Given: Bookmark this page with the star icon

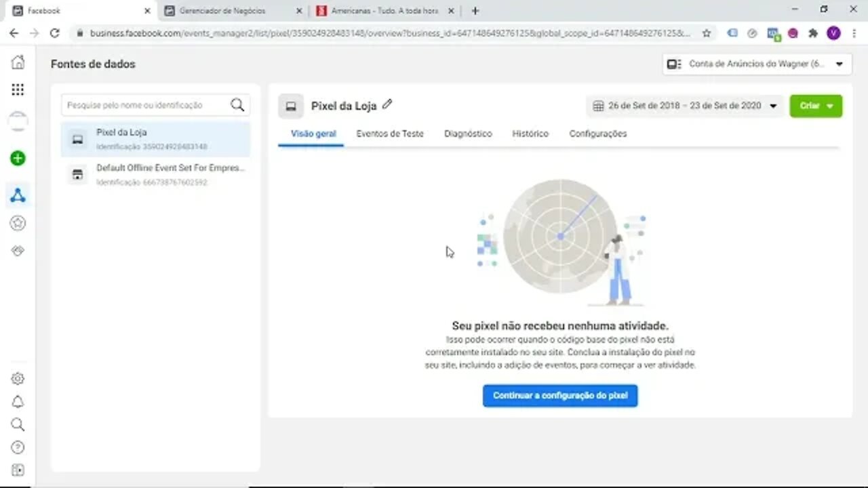Looking at the screenshot, I should [x=707, y=33].
